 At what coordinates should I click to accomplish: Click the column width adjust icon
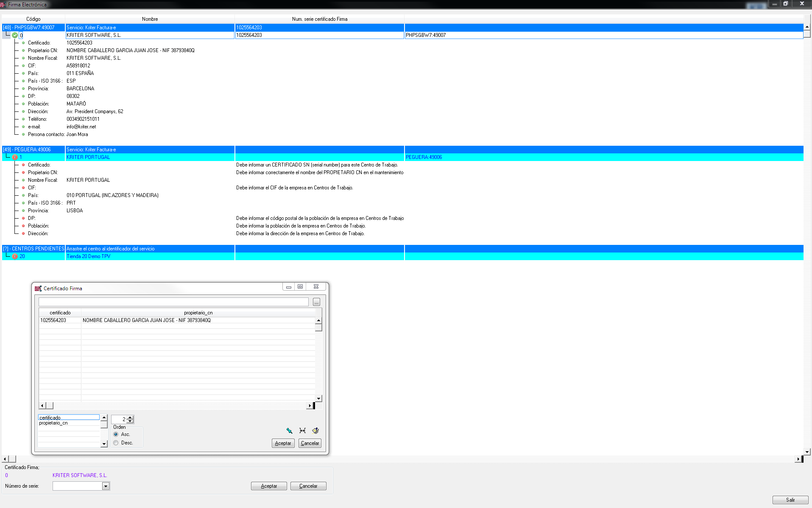pos(302,430)
